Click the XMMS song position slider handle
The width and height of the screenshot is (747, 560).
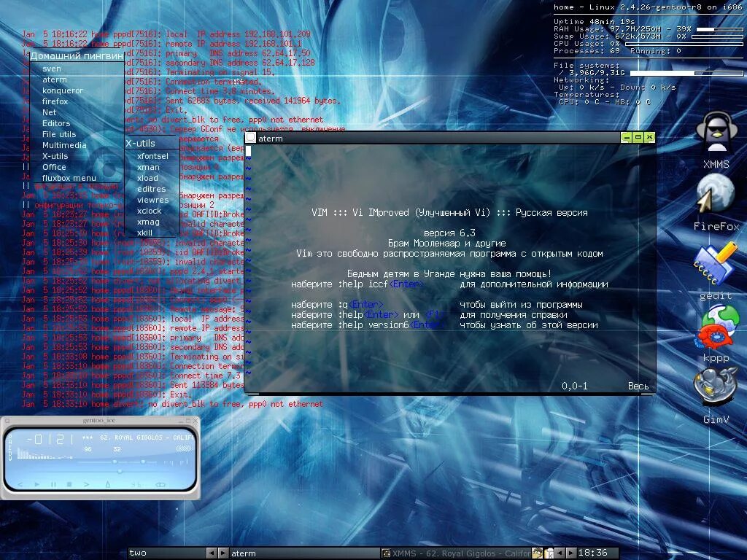120,471
